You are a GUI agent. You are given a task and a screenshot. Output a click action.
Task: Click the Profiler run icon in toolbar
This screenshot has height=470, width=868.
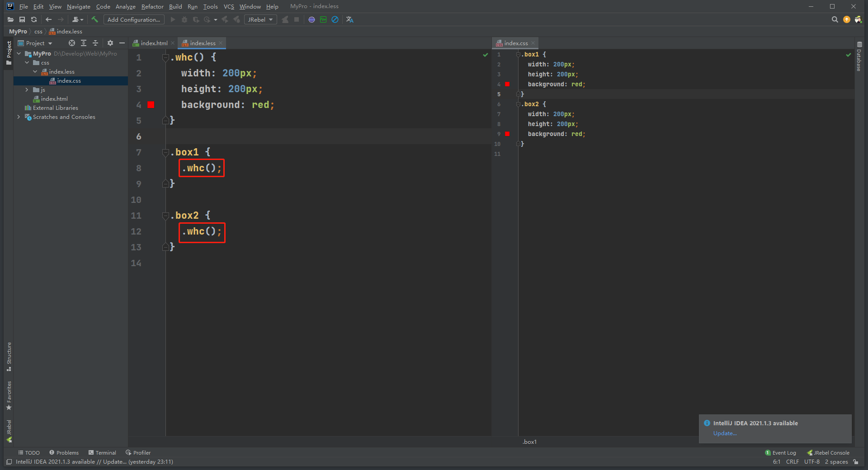pyautogui.click(x=208, y=19)
